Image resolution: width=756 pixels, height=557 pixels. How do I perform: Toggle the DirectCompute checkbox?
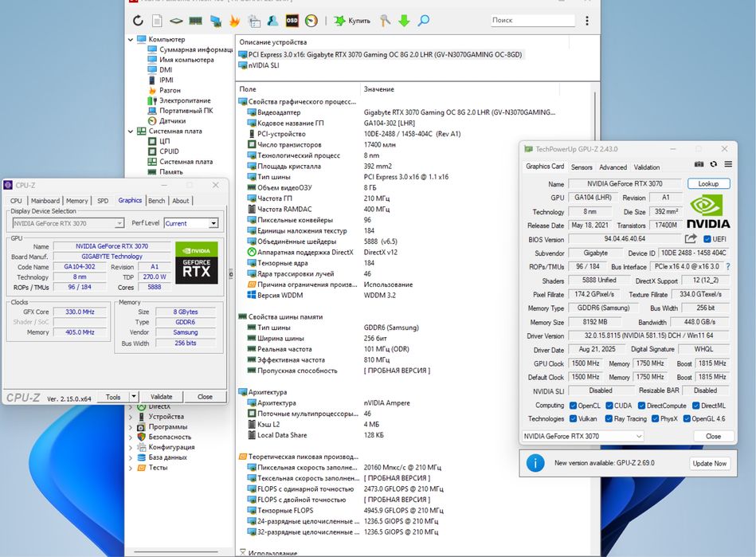(x=642, y=406)
